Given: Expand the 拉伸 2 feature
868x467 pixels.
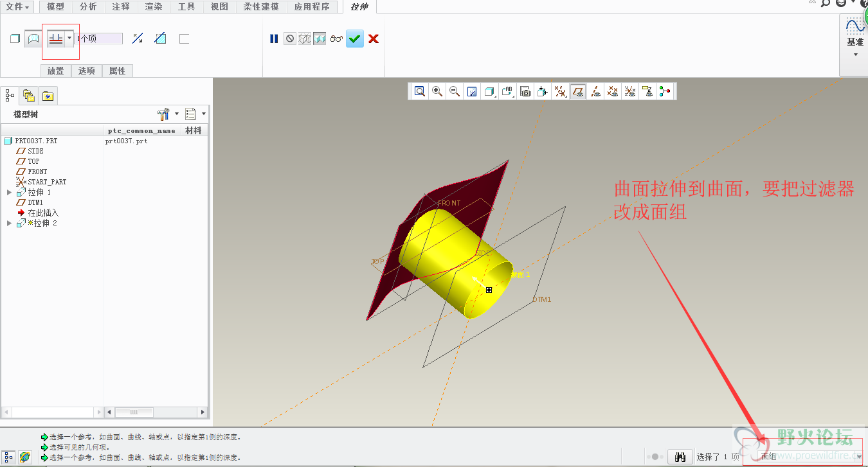Looking at the screenshot, I should (x=9, y=223).
